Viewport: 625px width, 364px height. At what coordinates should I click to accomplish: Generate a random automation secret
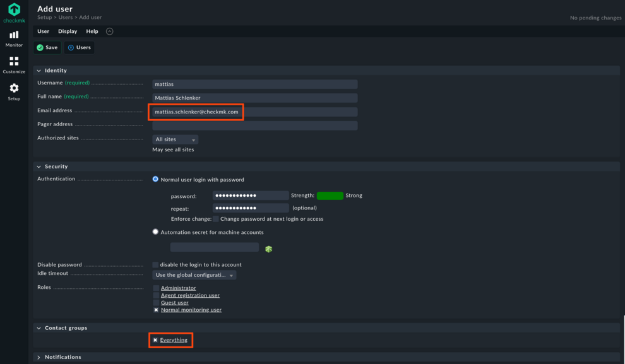268,249
